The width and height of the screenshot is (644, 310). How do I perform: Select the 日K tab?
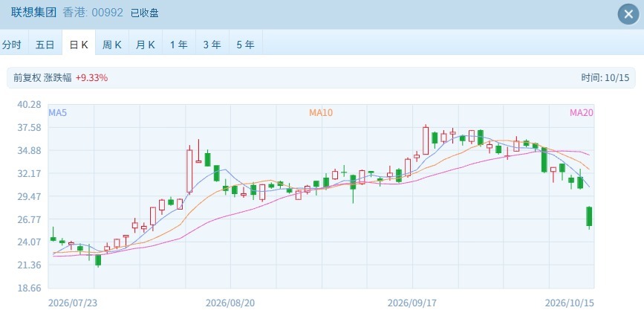79,45
